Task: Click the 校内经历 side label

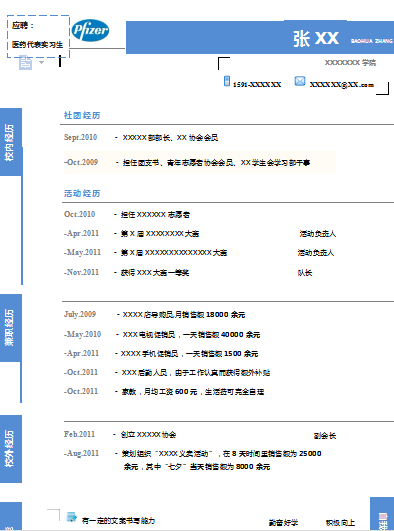Action: tap(10, 142)
